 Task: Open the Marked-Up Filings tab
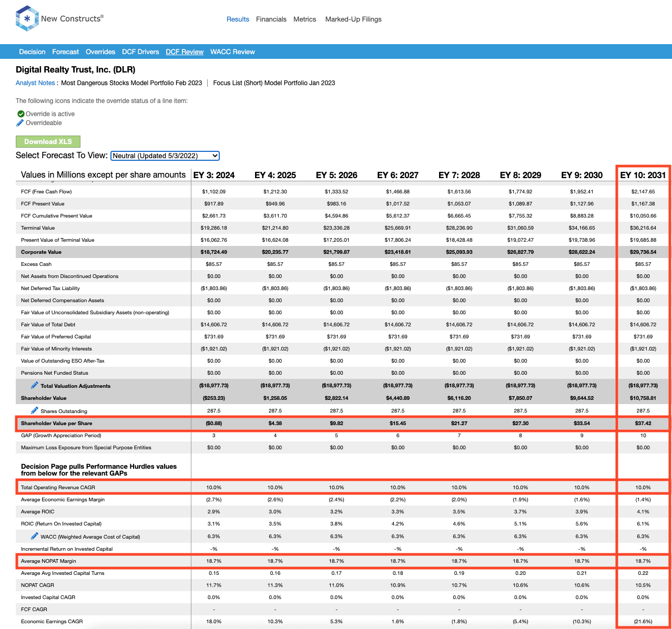tap(353, 19)
